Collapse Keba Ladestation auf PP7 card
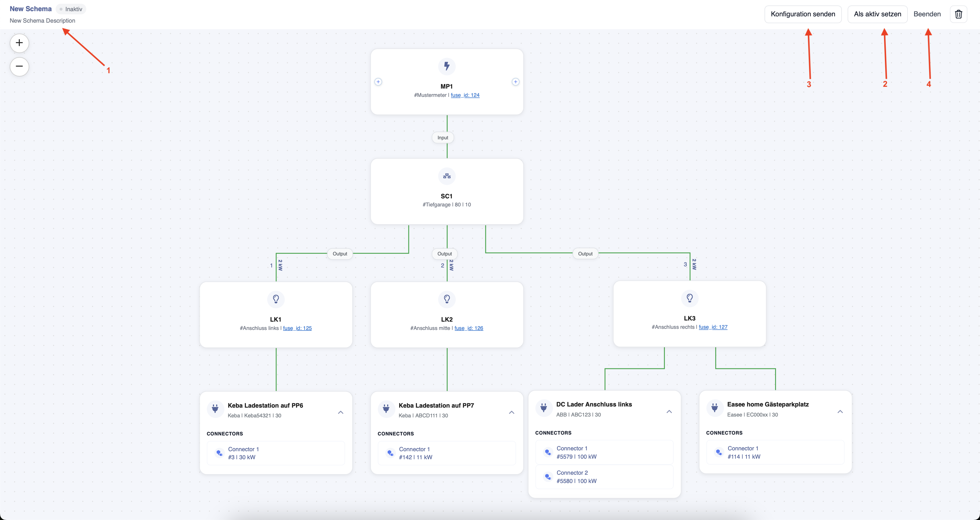This screenshot has width=980, height=520. coord(512,412)
